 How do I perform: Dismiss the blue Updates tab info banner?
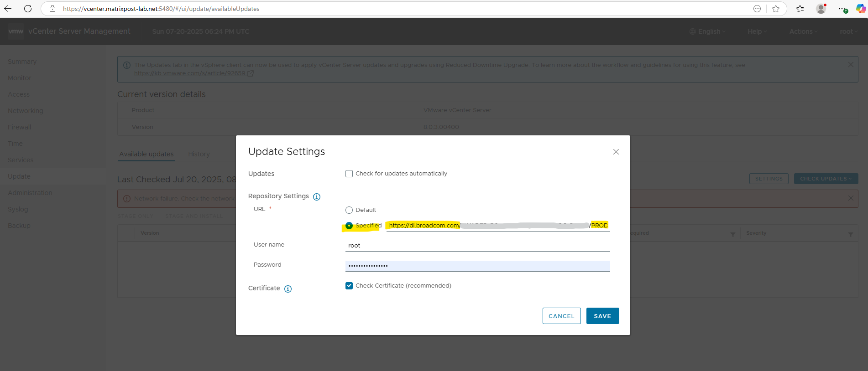click(x=851, y=65)
